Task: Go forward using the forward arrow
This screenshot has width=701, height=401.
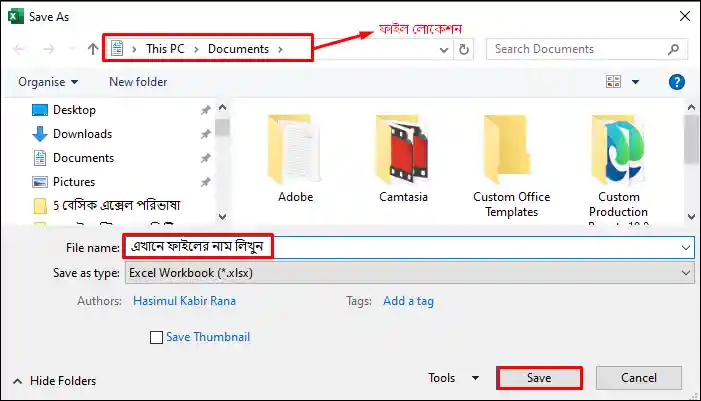Action: pos(49,49)
